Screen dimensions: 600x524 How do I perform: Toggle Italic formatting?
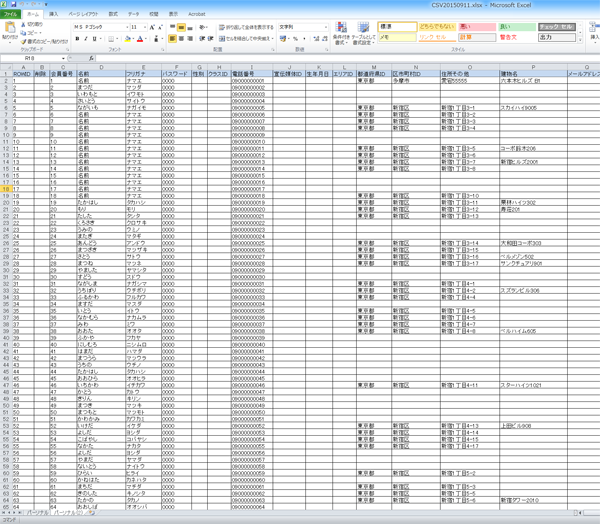[x=86, y=39]
